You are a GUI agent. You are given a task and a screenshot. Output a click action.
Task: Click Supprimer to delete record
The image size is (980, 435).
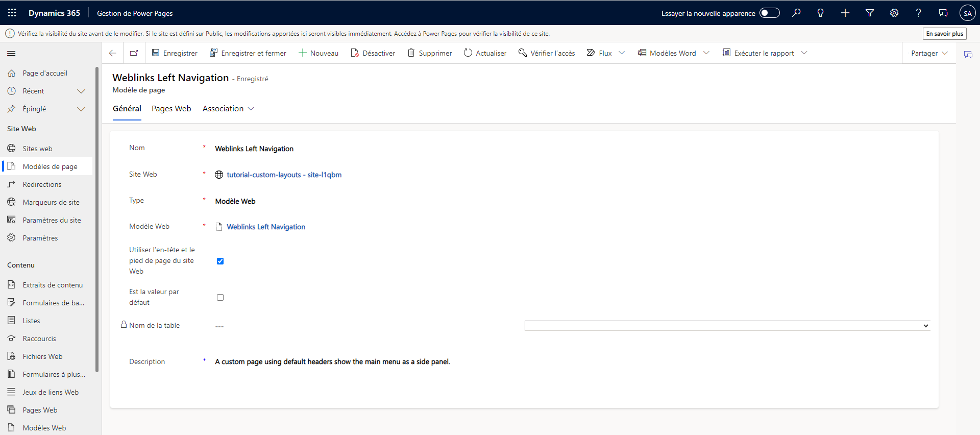430,53
